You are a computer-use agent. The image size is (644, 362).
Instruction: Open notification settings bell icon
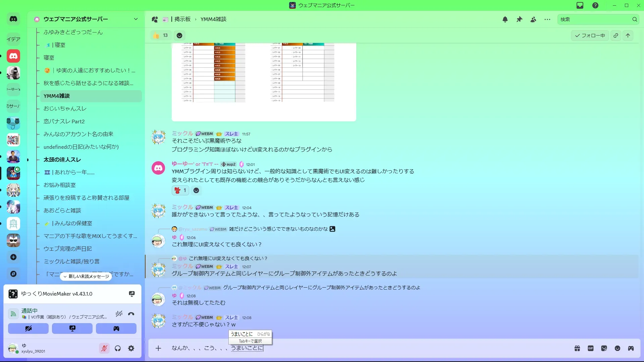[x=505, y=19]
